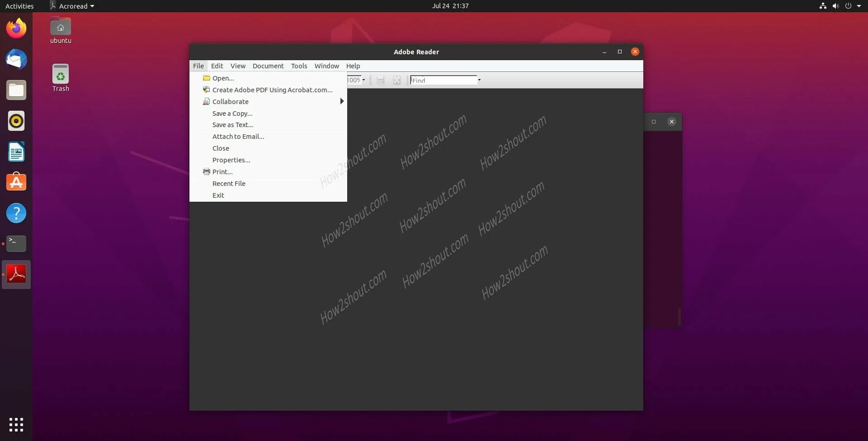Close the Adobe Reader window
This screenshot has height=441, width=868.
click(635, 52)
